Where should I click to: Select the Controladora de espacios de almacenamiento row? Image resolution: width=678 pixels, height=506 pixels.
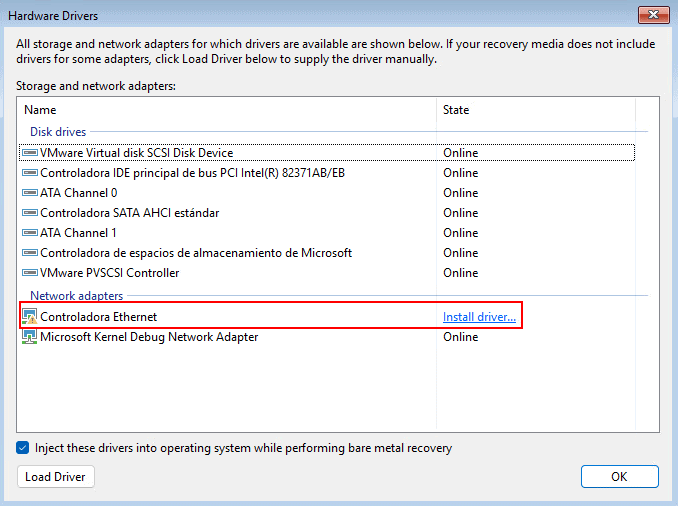pos(195,253)
